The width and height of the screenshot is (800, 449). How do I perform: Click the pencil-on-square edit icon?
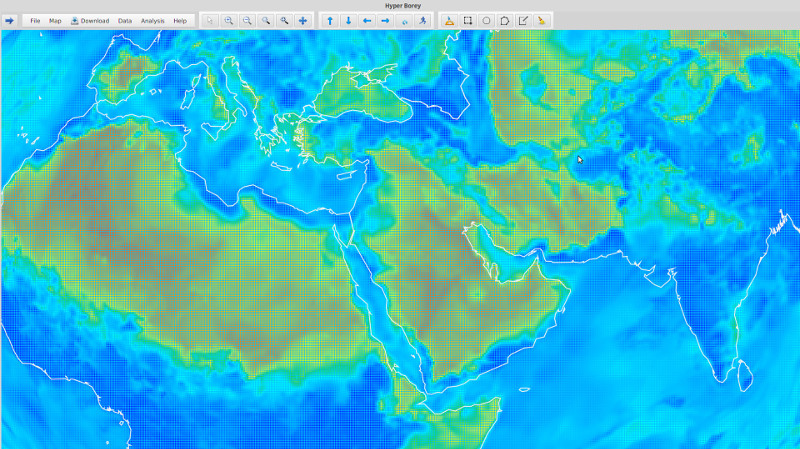[523, 21]
